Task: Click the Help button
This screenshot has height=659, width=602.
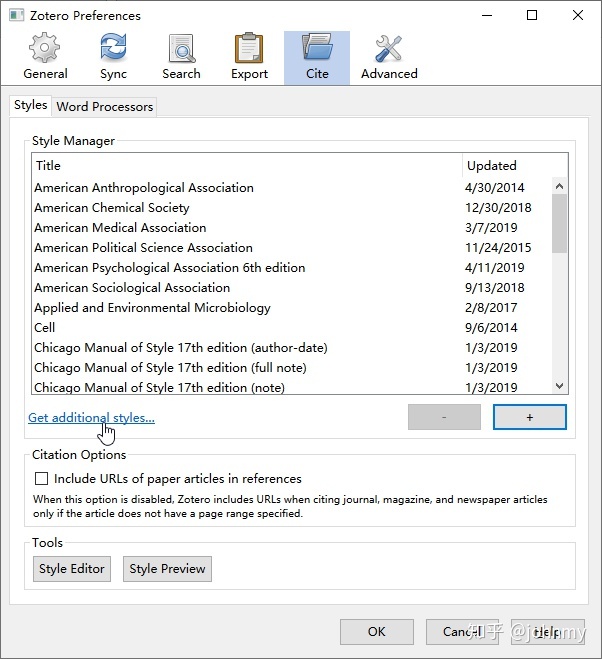Action: [548, 632]
